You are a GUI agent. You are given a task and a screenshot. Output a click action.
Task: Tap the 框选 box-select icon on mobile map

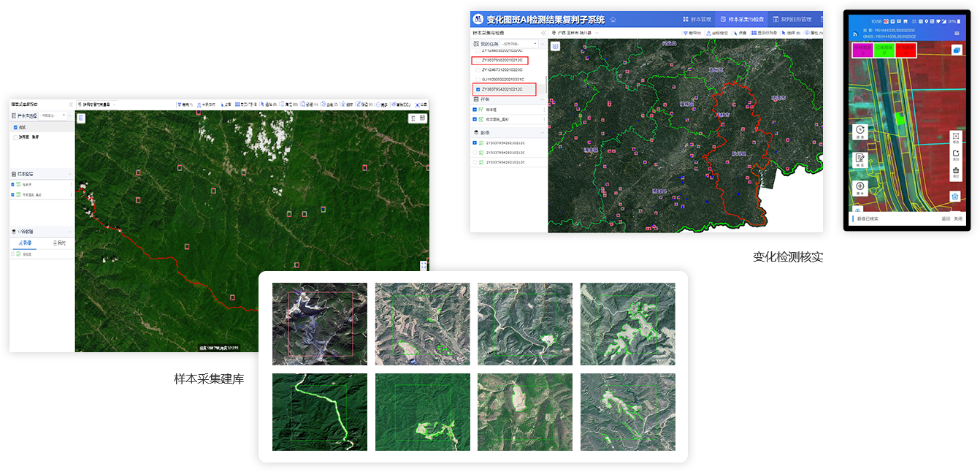[956, 138]
